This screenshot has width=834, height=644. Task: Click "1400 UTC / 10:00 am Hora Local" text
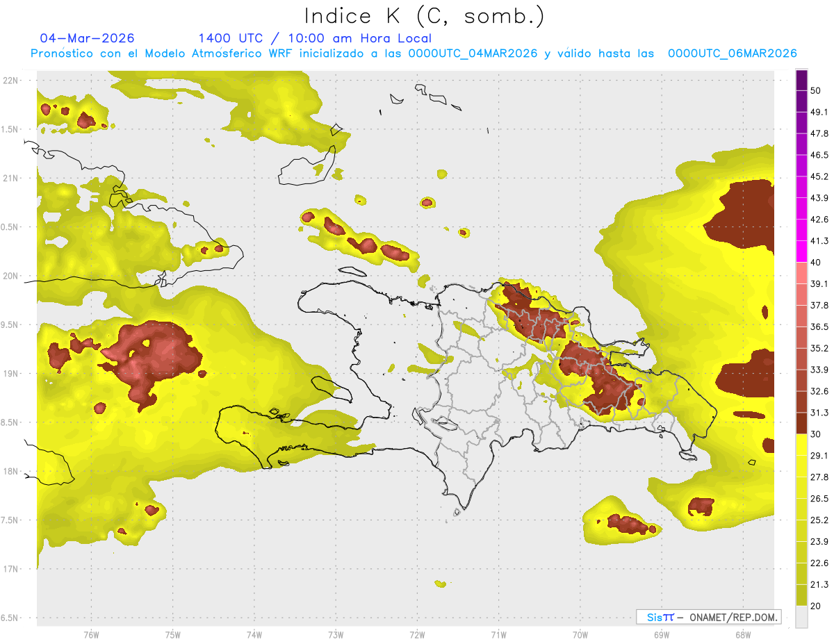315,38
